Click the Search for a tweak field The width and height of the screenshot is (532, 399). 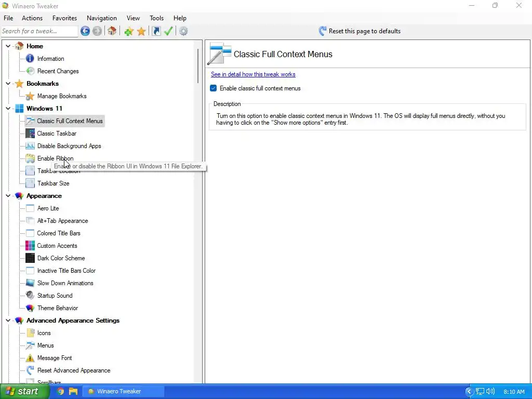pyautogui.click(x=39, y=31)
